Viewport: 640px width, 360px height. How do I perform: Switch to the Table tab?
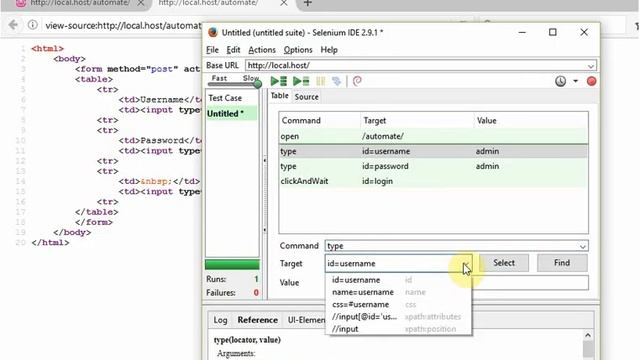point(280,96)
